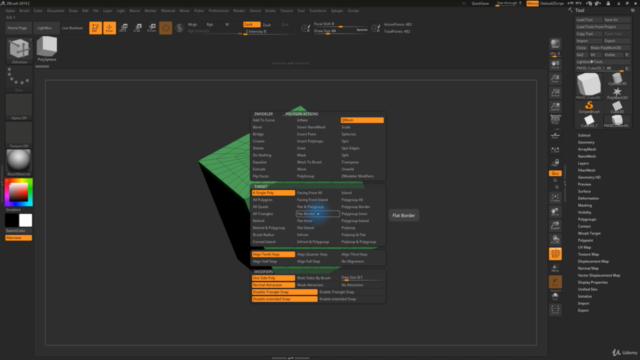640x360 pixels.
Task: Expand the Polygroups subpalette
Action: [587, 219]
